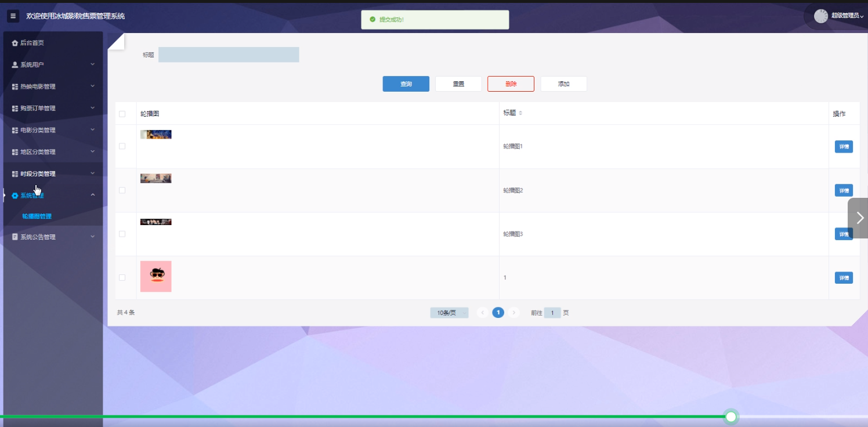Click the grid icon beside 购票订单管理
The height and width of the screenshot is (427, 868).
(x=15, y=108)
